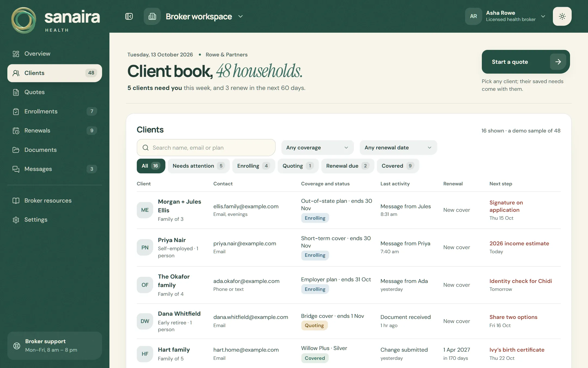The image size is (588, 368).
Task: Click the Broker workspace building icon
Action: (x=152, y=16)
